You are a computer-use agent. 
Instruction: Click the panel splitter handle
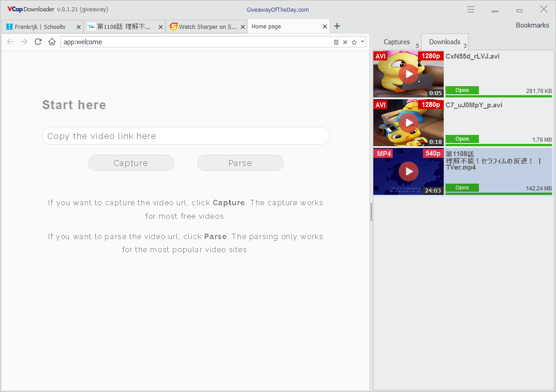(x=371, y=212)
